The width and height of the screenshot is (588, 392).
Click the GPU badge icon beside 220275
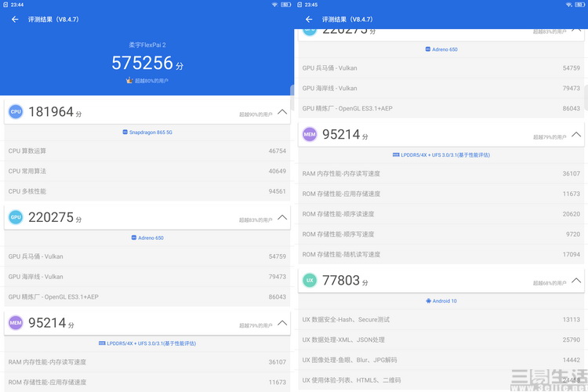coord(16,217)
